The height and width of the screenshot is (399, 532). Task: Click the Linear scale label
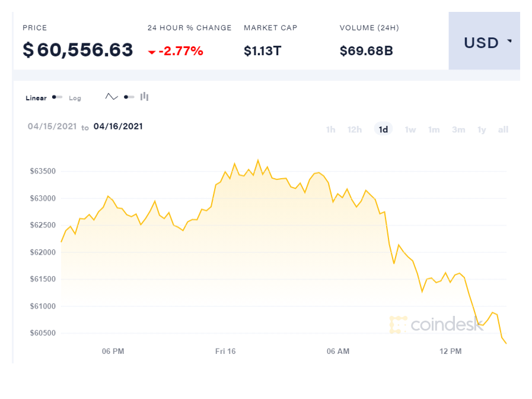point(36,98)
